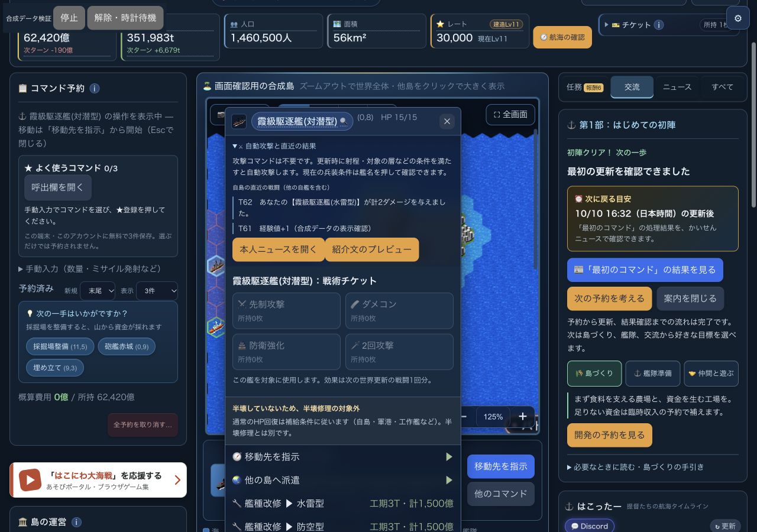Open the settings gear icon
Screen dimensions: 757x532
click(737, 18)
